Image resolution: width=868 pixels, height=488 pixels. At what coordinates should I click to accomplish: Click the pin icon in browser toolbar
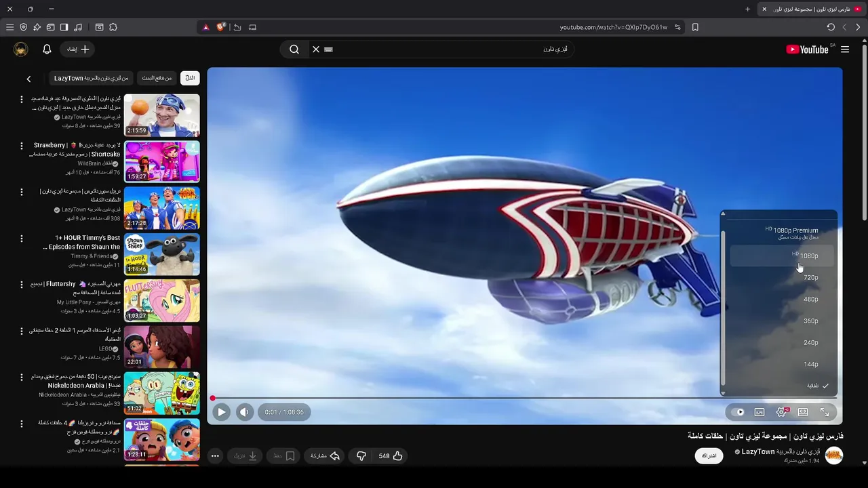pos(37,27)
